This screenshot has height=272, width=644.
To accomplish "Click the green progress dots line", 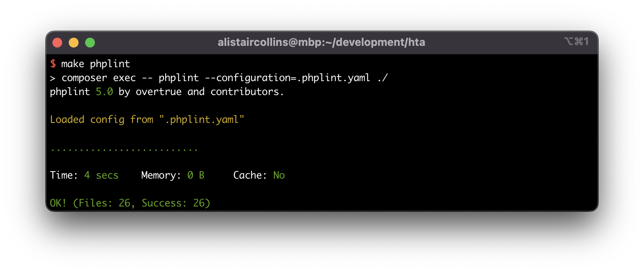I will 124,150.
